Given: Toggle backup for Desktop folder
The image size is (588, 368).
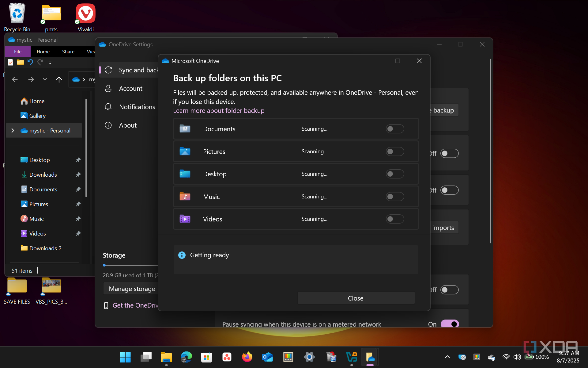Looking at the screenshot, I should 395,174.
